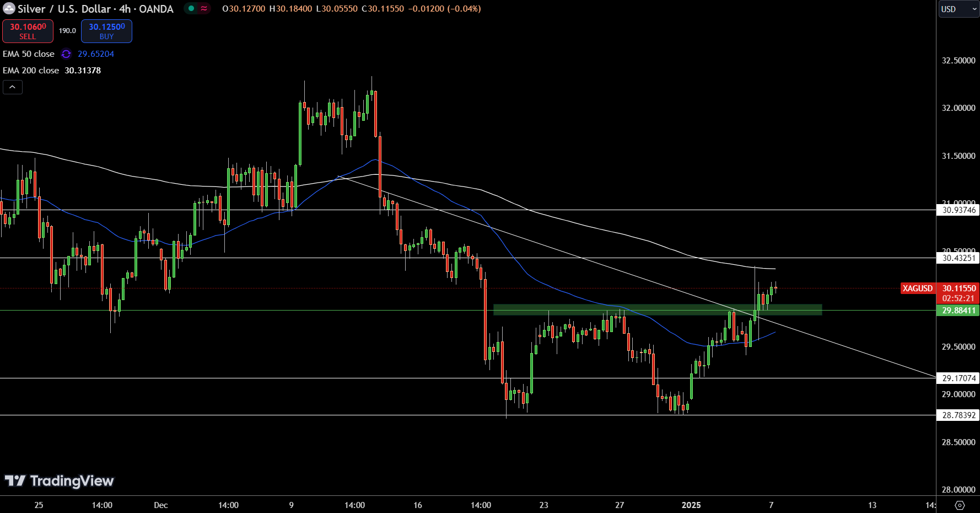Image resolution: width=980 pixels, height=513 pixels.
Task: Click the EMA 200 close legend label
Action: [31, 71]
